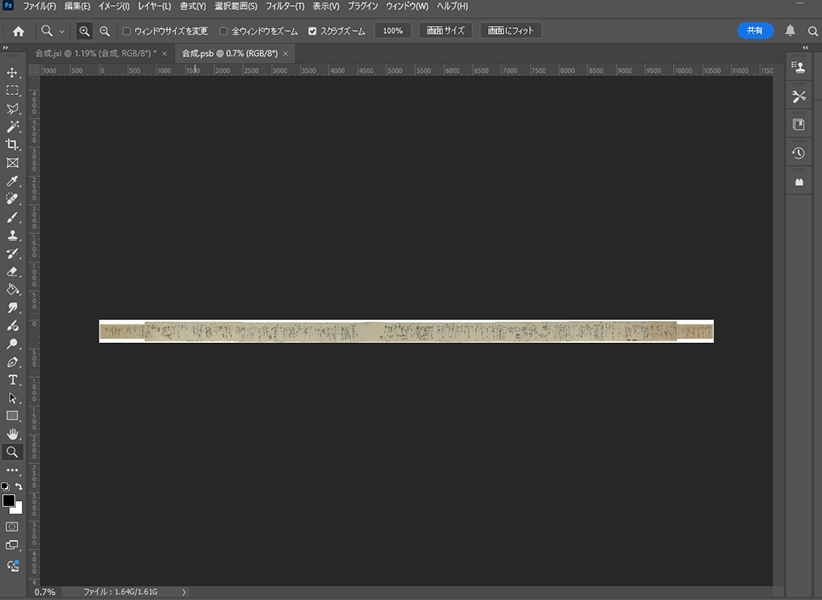This screenshot has width=822, height=600.
Task: Select the Move tool
Action: tap(13, 73)
